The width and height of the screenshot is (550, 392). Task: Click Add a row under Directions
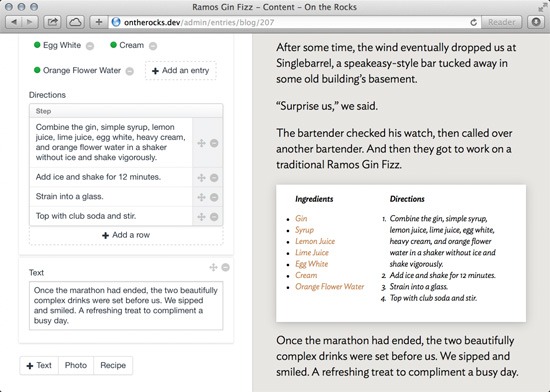pos(126,235)
